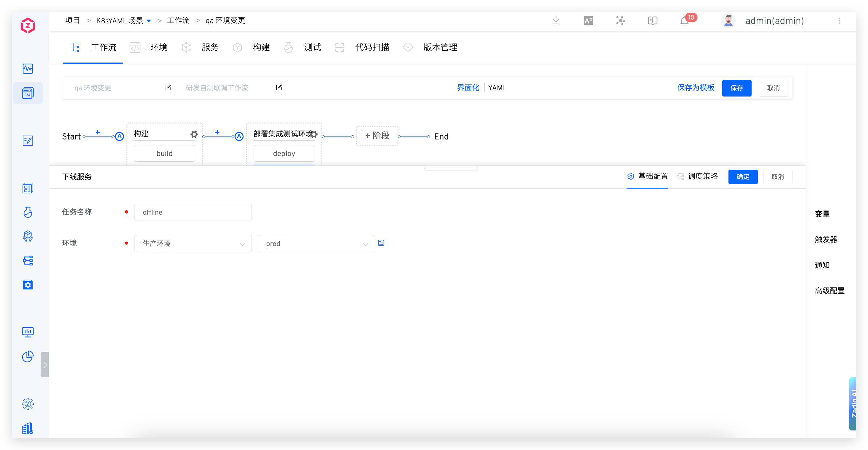The image size is (868, 450).
Task: Click the offline task name field
Action: (x=193, y=212)
